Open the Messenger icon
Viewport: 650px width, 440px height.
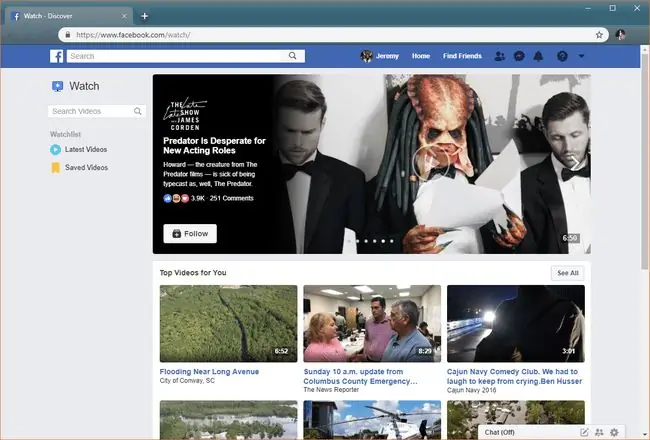click(x=519, y=56)
